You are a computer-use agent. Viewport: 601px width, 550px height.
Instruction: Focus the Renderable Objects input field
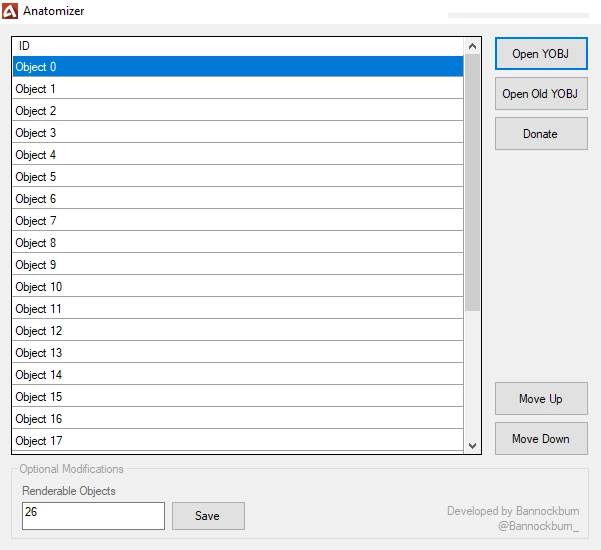[x=93, y=516]
